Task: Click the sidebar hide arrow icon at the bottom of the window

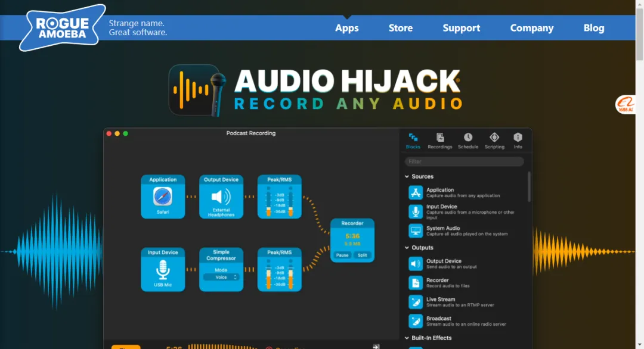Action: pyautogui.click(x=376, y=347)
